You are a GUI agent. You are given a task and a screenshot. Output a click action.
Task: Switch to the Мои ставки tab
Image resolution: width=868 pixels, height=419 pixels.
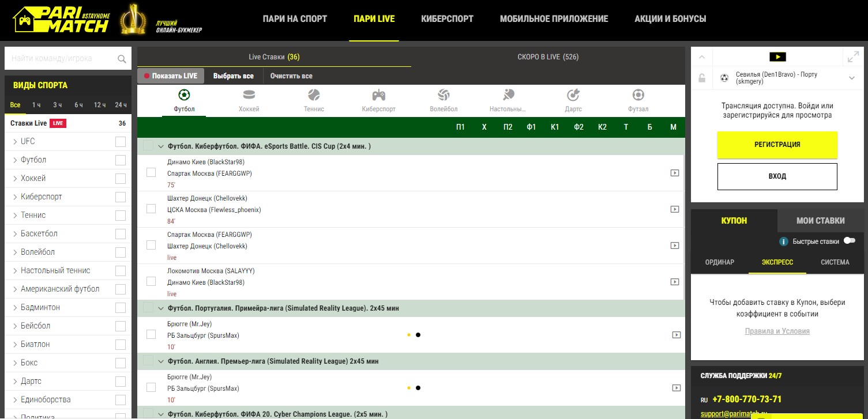(820, 220)
